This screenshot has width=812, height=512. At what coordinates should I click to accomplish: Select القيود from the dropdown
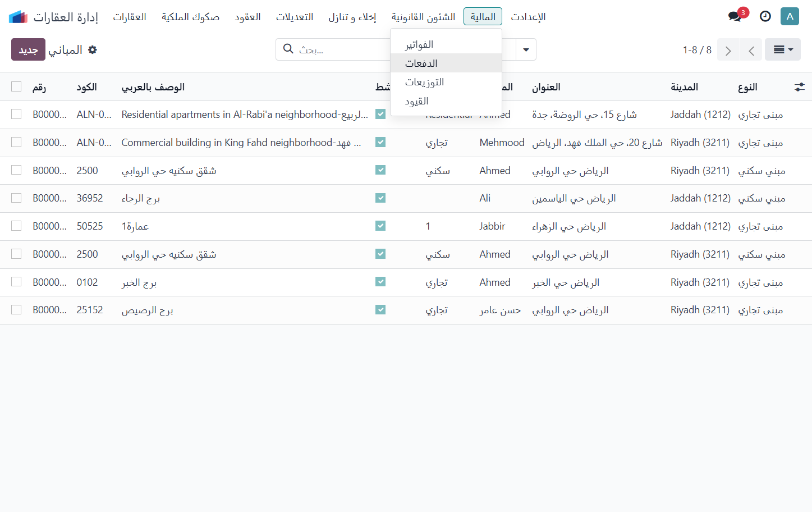pyautogui.click(x=446, y=101)
